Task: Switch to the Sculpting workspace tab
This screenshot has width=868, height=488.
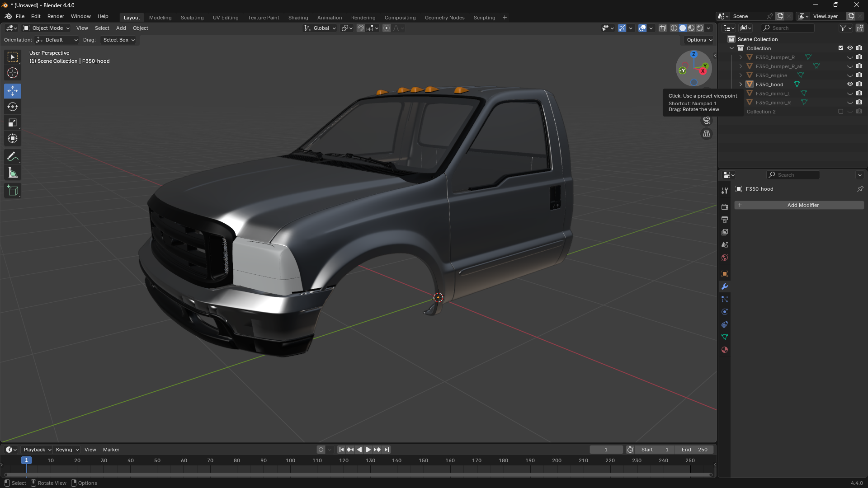Action: [x=192, y=18]
